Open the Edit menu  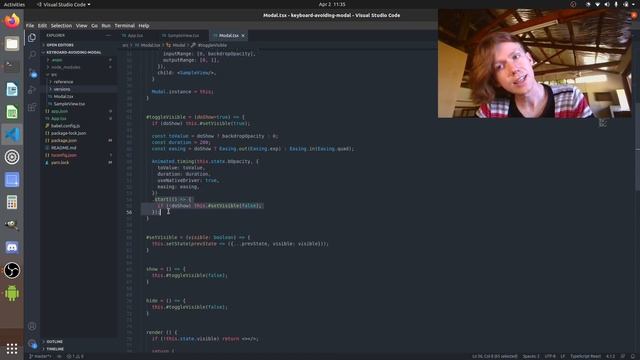[x=42, y=25]
